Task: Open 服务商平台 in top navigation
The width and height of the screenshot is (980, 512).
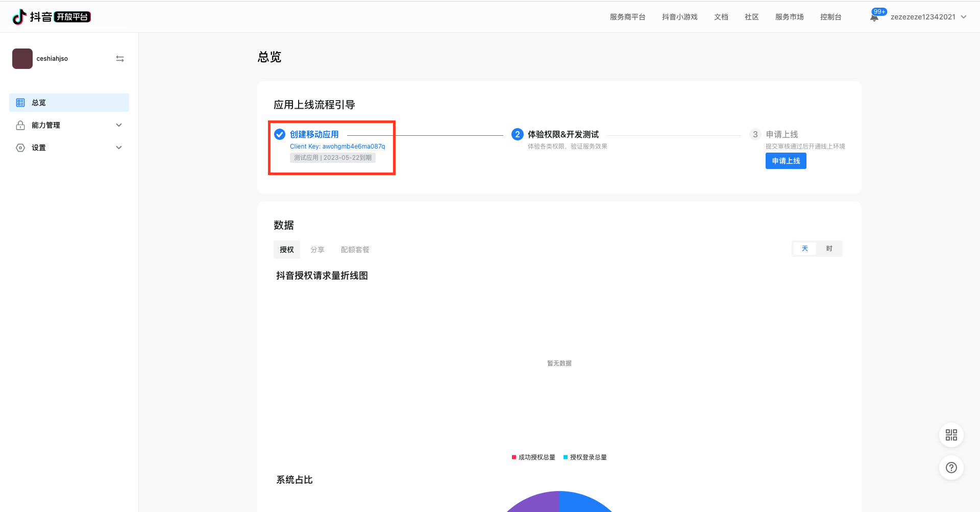Action: click(628, 17)
